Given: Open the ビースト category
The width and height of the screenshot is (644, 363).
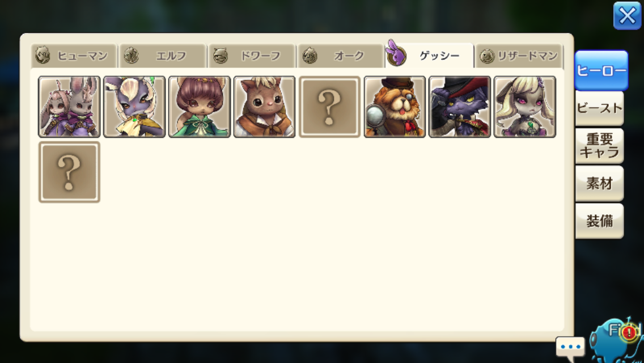Looking at the screenshot, I should click(600, 108).
